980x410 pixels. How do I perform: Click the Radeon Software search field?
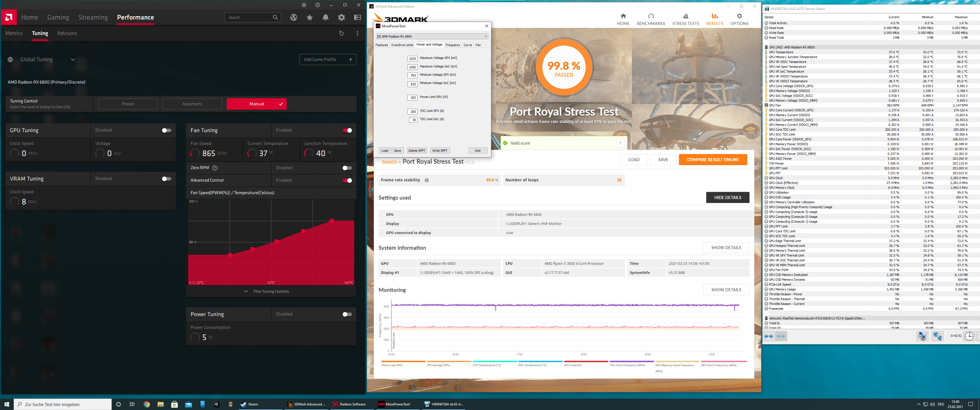pyautogui.click(x=253, y=17)
